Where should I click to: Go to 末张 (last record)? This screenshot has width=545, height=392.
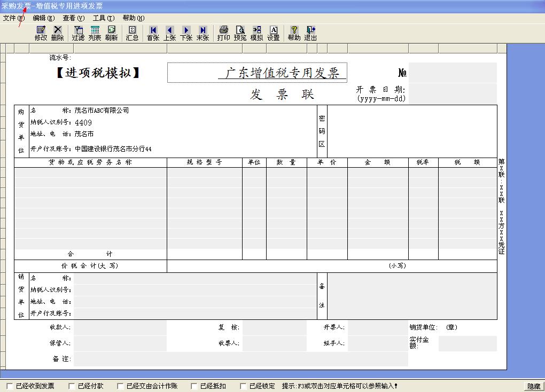coord(203,33)
